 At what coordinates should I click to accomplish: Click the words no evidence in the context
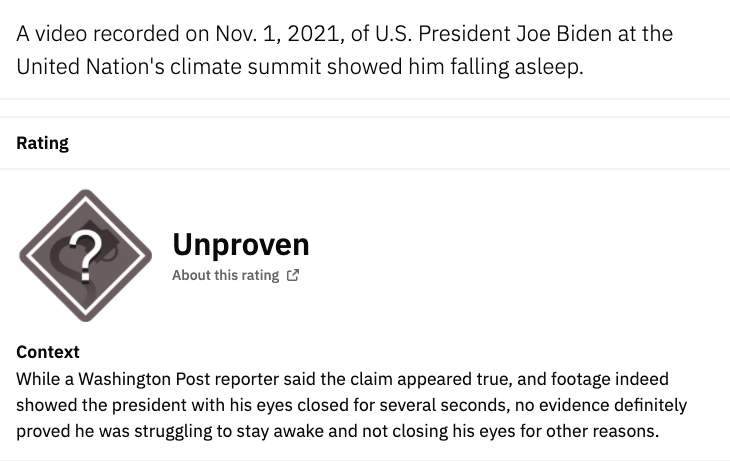[x=561, y=405]
